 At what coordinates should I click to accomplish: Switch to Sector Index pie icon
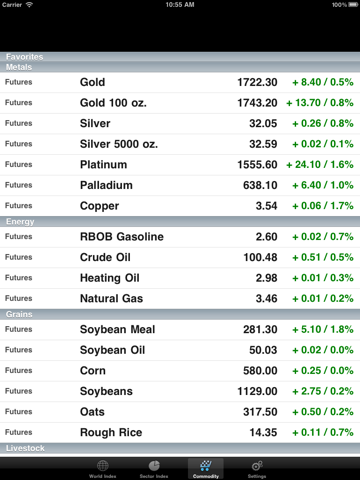(154, 465)
